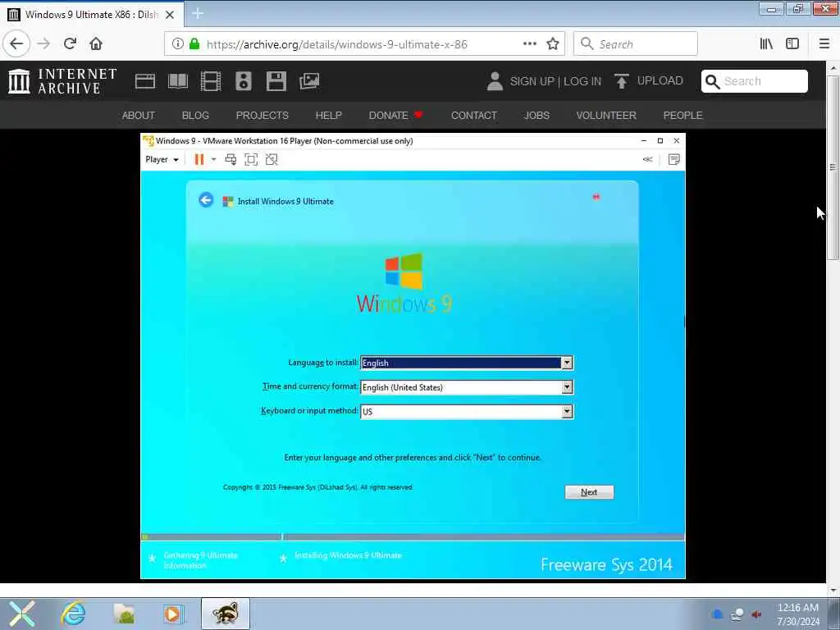Close the Windows 9 Ultimate X86 tab

170,15
